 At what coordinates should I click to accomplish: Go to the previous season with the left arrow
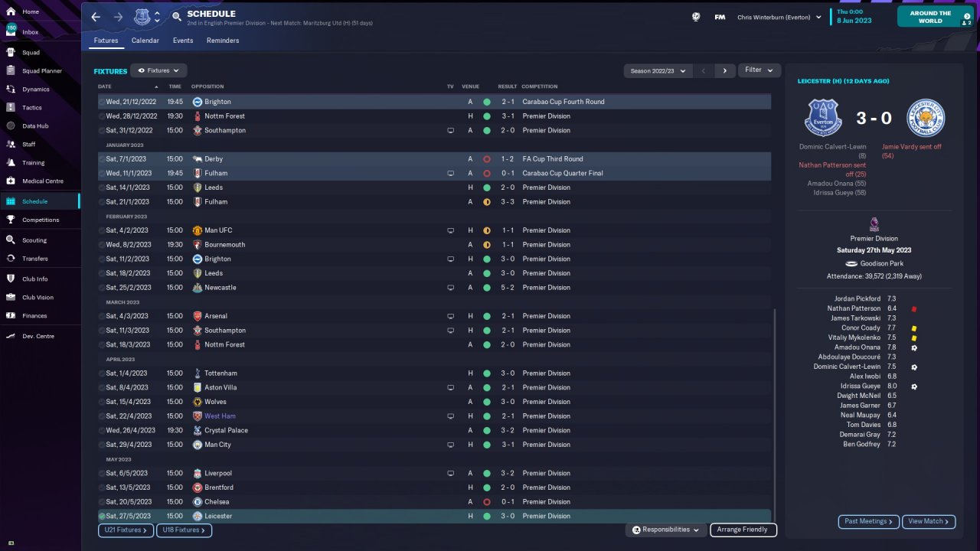(x=704, y=70)
